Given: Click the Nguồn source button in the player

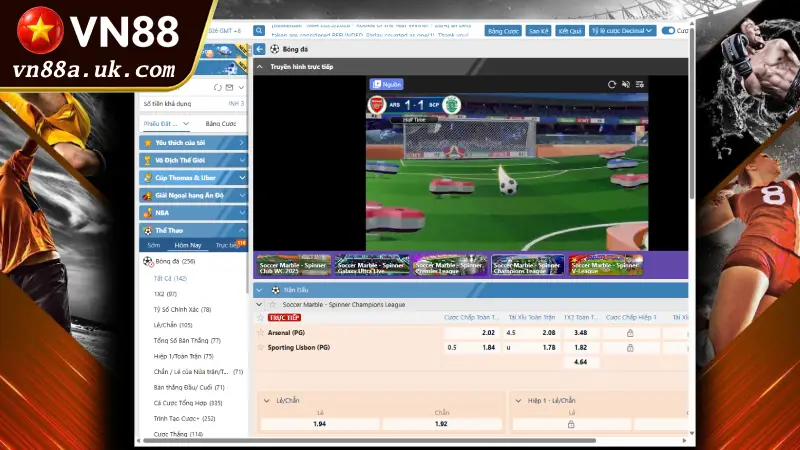Looking at the screenshot, I should [x=386, y=84].
